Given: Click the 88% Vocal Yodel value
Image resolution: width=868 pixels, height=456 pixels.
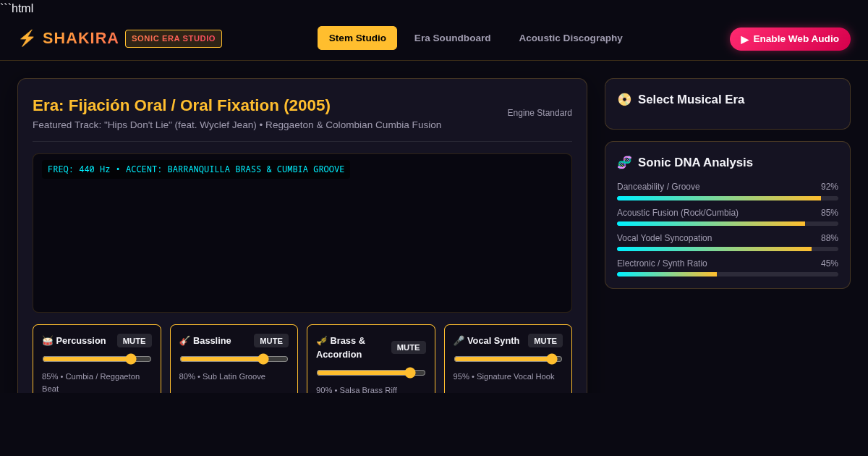Looking at the screenshot, I should pos(830,238).
